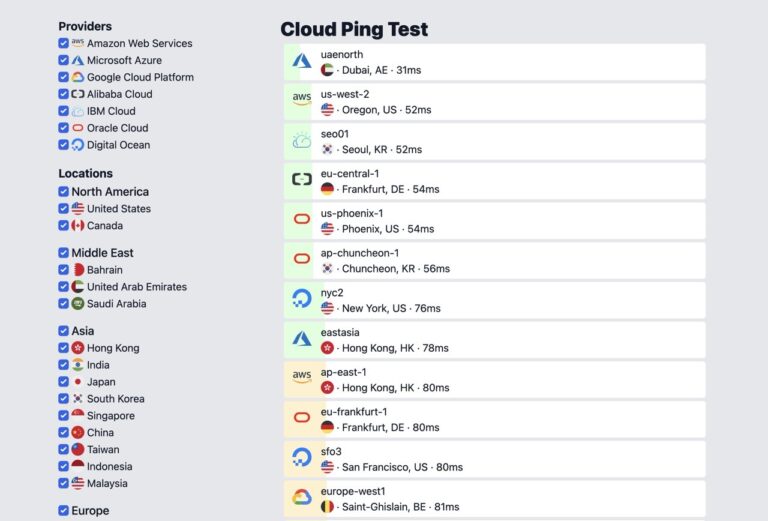Toggle the Europe region checkbox
Image resolution: width=768 pixels, height=521 pixels.
(x=64, y=511)
